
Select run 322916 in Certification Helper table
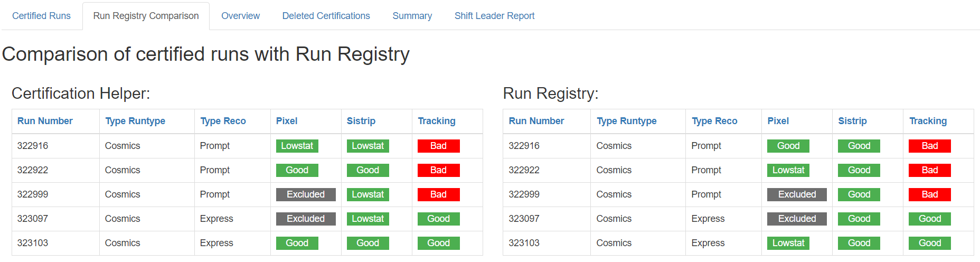pos(33,146)
